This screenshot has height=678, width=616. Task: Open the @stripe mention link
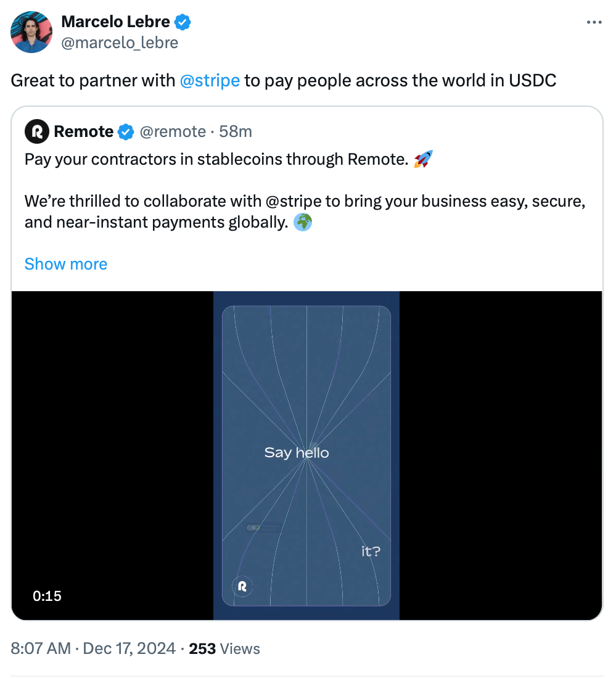tap(210, 81)
